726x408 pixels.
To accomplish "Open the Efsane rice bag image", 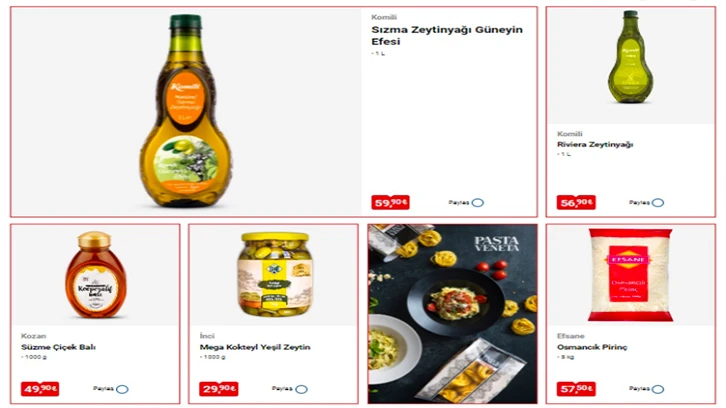I will click(630, 275).
